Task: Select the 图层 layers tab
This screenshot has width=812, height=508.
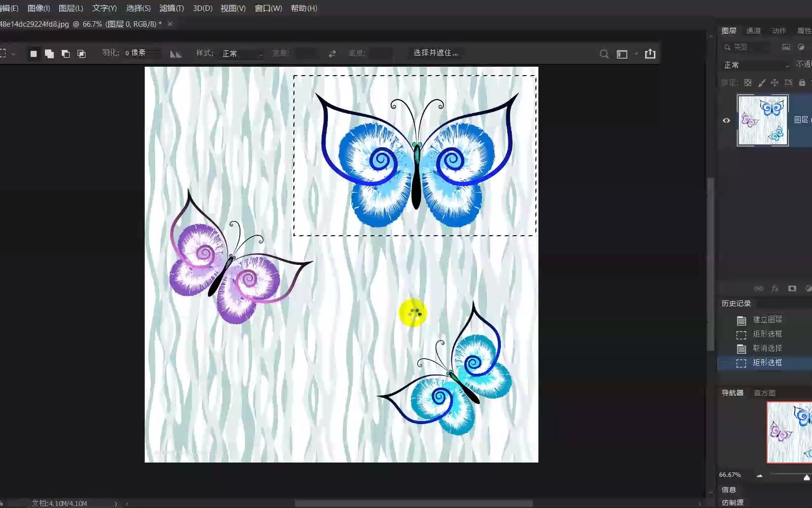Action: pos(729,31)
